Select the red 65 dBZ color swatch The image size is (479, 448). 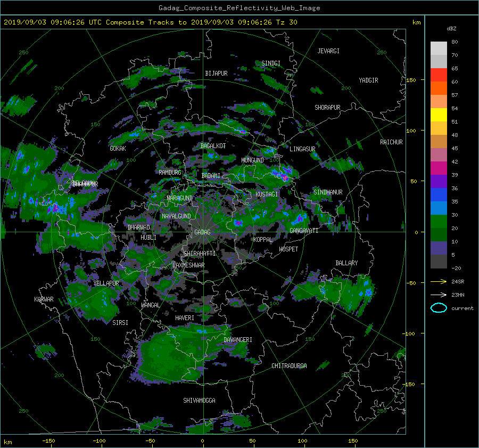439,75
